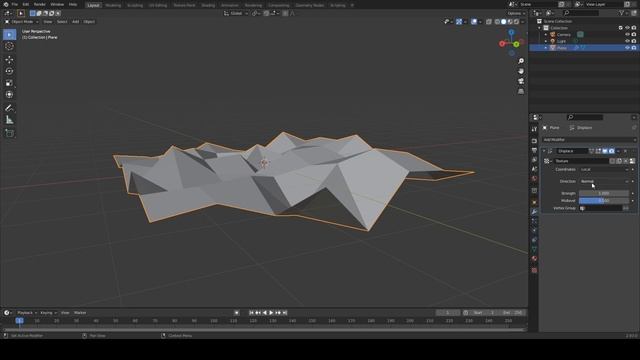
Task: Disable Camera in renders camera icon
Action: (x=634, y=35)
